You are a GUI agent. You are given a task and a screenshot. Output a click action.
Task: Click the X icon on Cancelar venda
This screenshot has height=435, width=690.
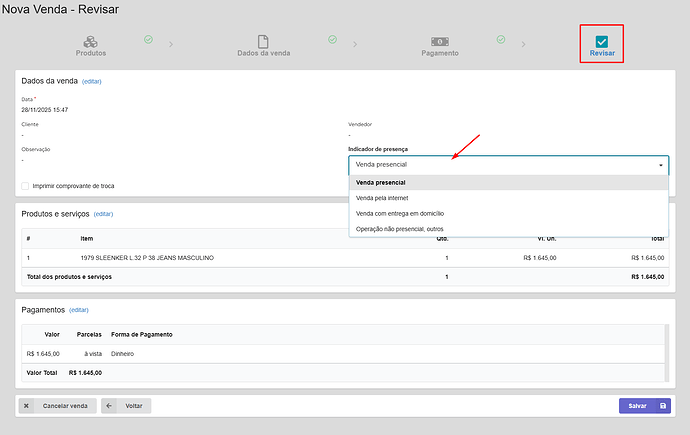click(x=27, y=406)
